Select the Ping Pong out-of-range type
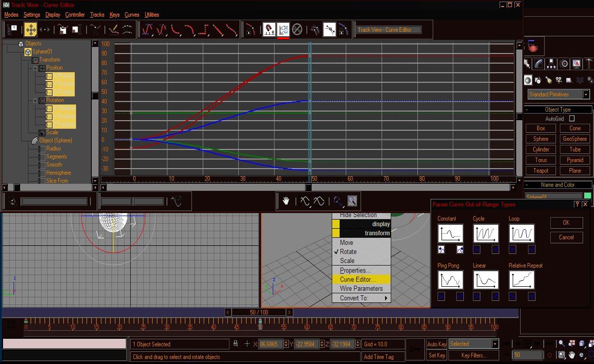594x364 pixels. point(450,280)
